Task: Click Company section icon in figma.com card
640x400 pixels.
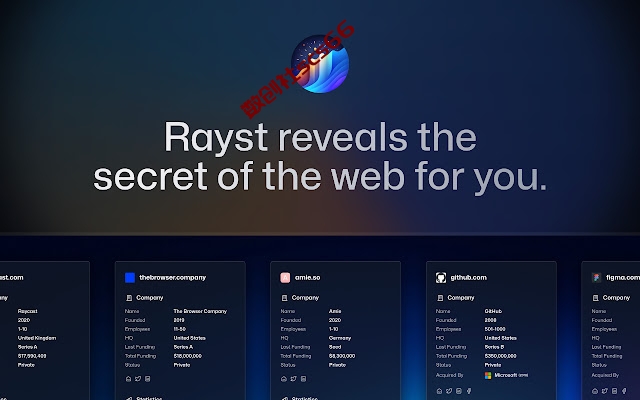Action: pyautogui.click(x=596, y=298)
